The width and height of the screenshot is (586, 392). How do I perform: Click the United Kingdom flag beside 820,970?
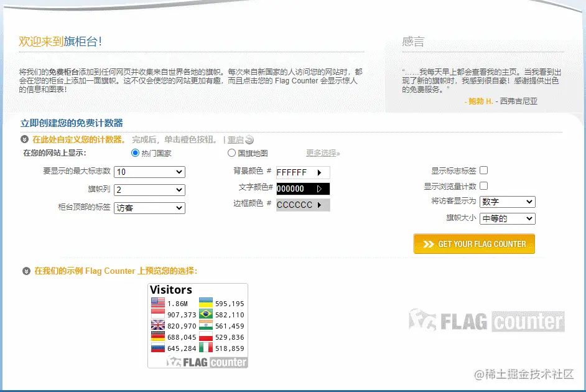click(158, 325)
